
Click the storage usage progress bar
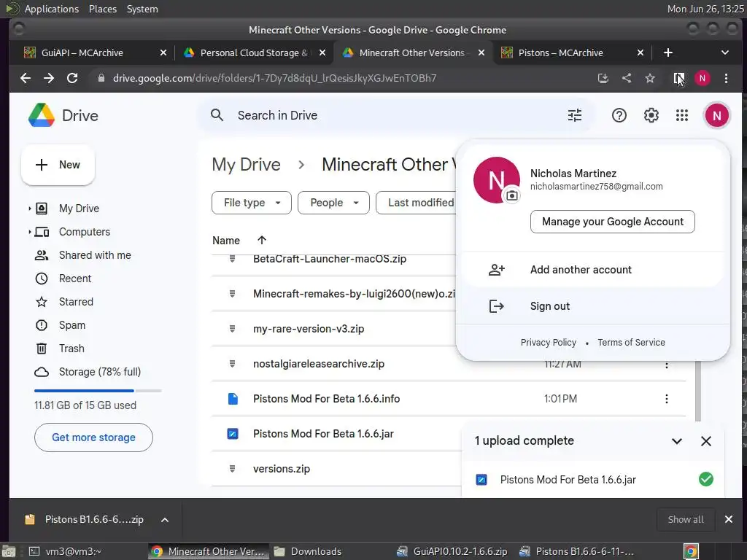98,391
